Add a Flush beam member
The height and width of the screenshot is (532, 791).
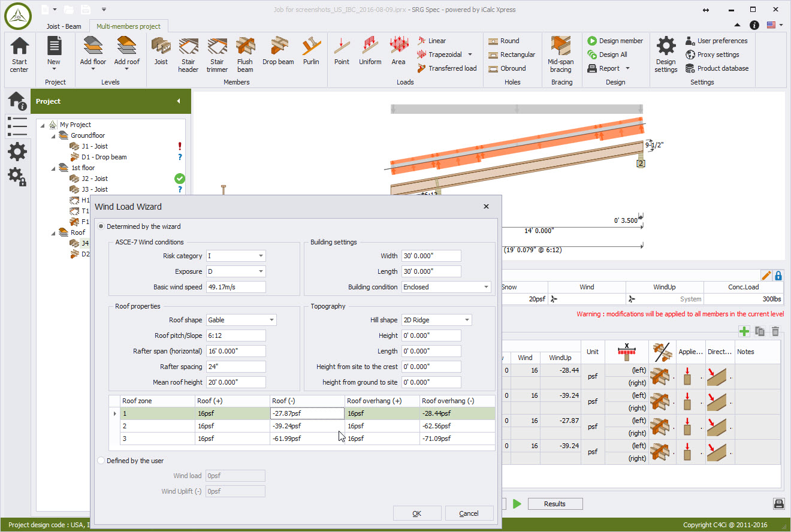point(245,55)
